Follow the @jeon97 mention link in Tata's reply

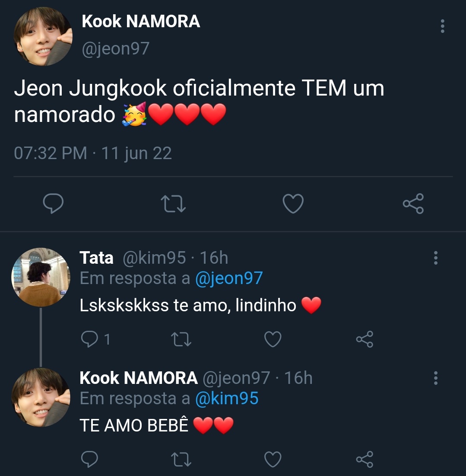click(x=229, y=278)
